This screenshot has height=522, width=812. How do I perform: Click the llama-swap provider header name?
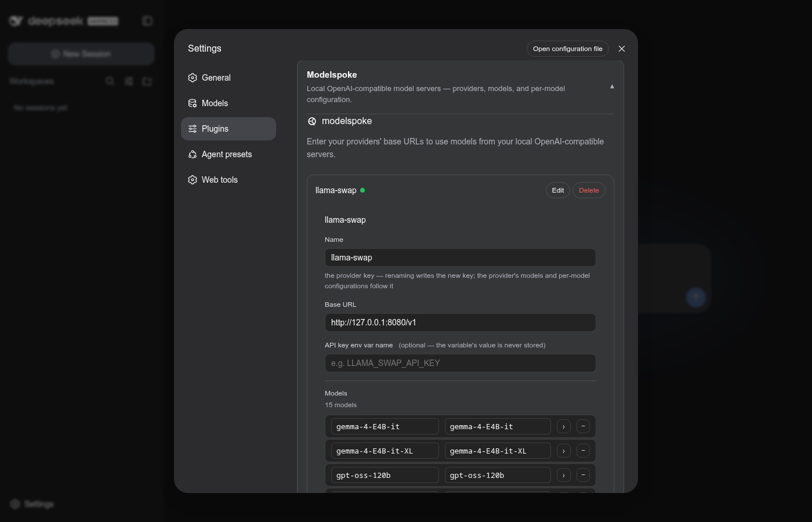click(x=336, y=190)
